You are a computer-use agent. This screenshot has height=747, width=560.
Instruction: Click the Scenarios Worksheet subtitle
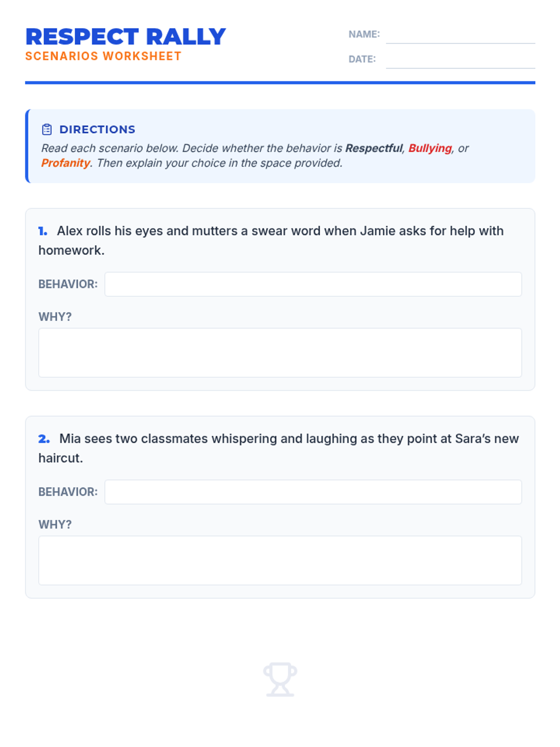point(103,56)
